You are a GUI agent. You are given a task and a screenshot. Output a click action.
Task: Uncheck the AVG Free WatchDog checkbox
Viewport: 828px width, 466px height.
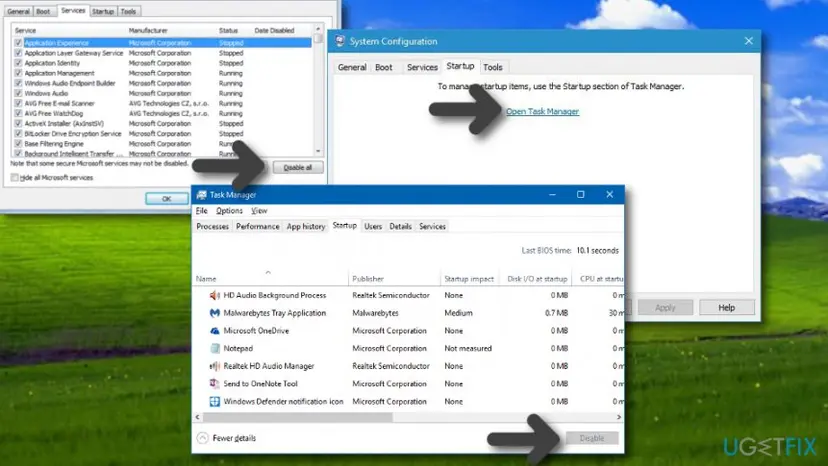pos(18,113)
